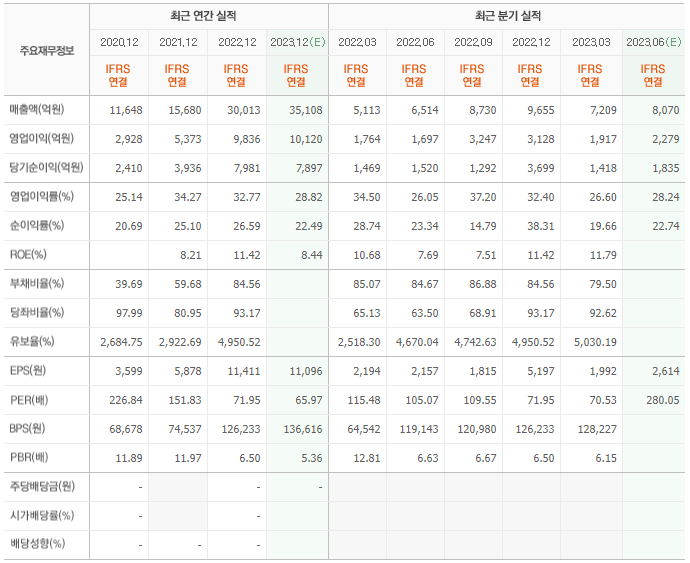Click quarterly operating profit value 3,247

pos(483,139)
